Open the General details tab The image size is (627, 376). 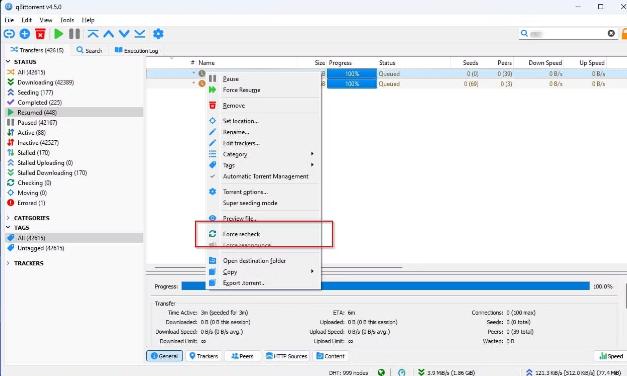165,356
